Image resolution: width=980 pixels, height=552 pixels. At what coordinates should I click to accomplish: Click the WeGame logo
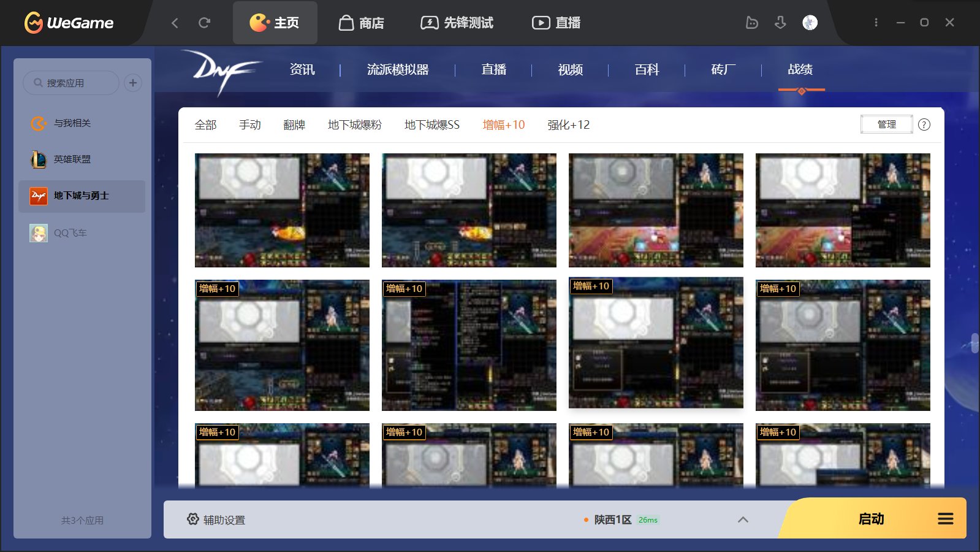(69, 23)
